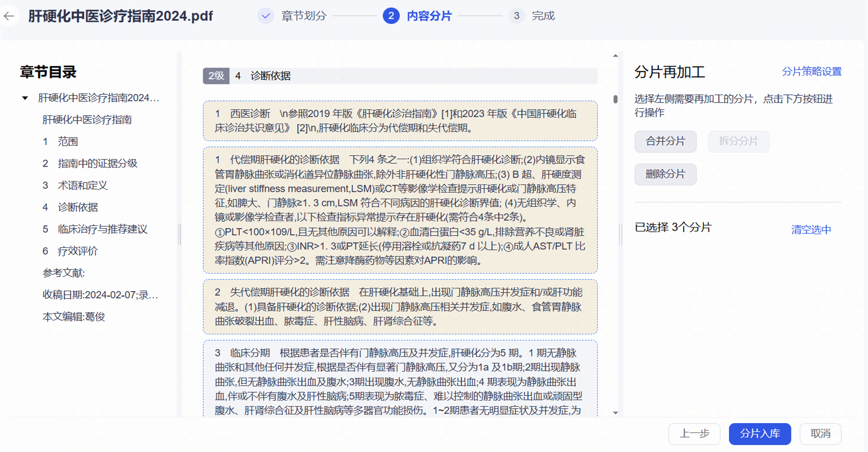This screenshot has height=452, width=868.
Task: Open chapter 2 指南中的证据分级
Action: pos(91,163)
